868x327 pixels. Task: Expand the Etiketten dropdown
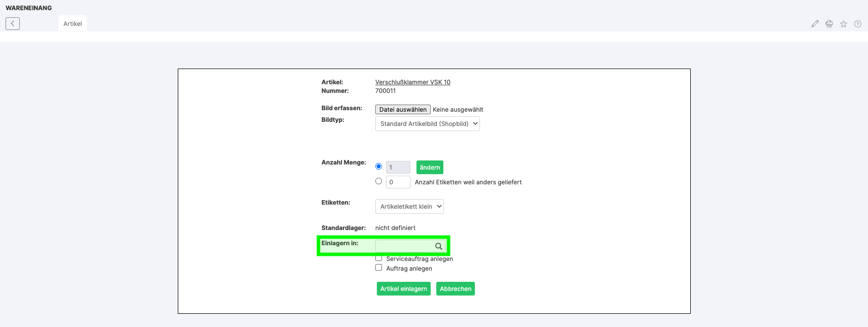tap(409, 207)
